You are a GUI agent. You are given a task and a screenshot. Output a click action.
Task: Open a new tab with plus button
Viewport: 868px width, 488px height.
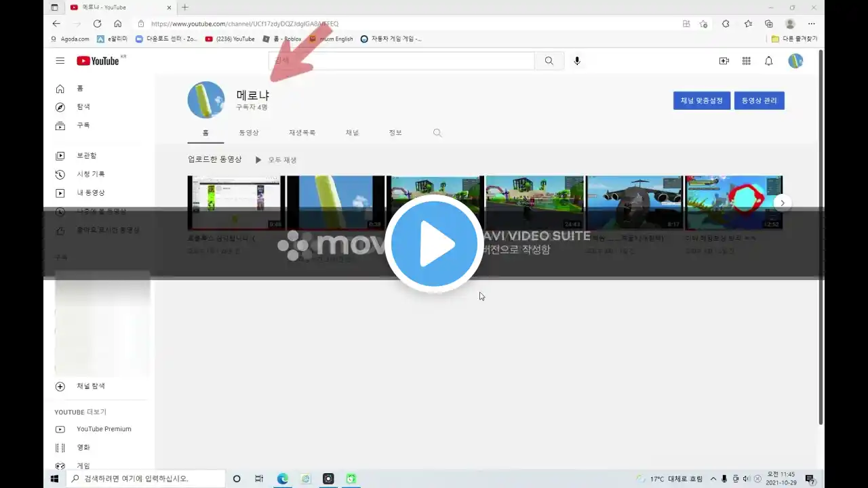[184, 7]
